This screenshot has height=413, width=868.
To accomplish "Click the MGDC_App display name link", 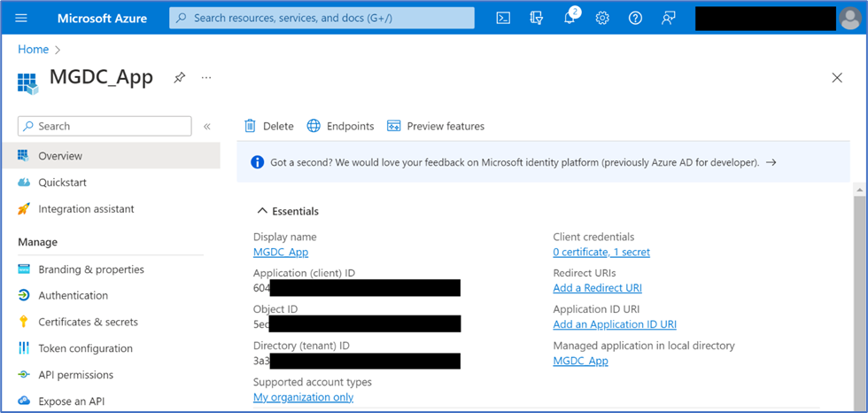I will click(281, 252).
